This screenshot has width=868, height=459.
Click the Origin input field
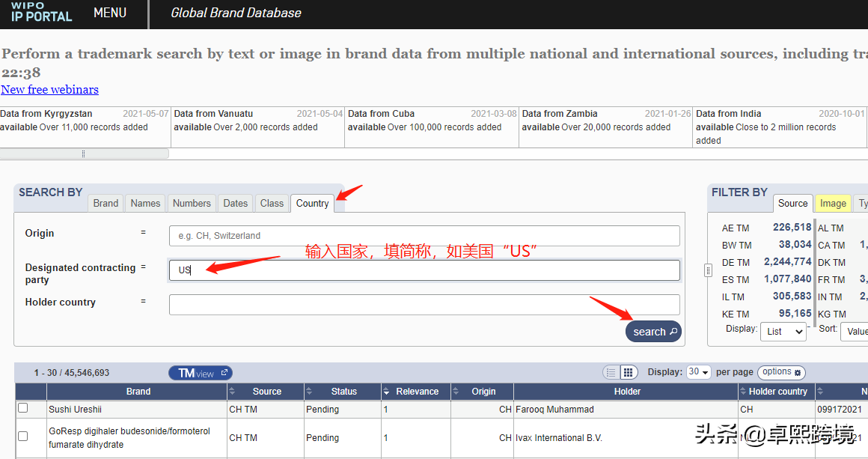coord(424,236)
